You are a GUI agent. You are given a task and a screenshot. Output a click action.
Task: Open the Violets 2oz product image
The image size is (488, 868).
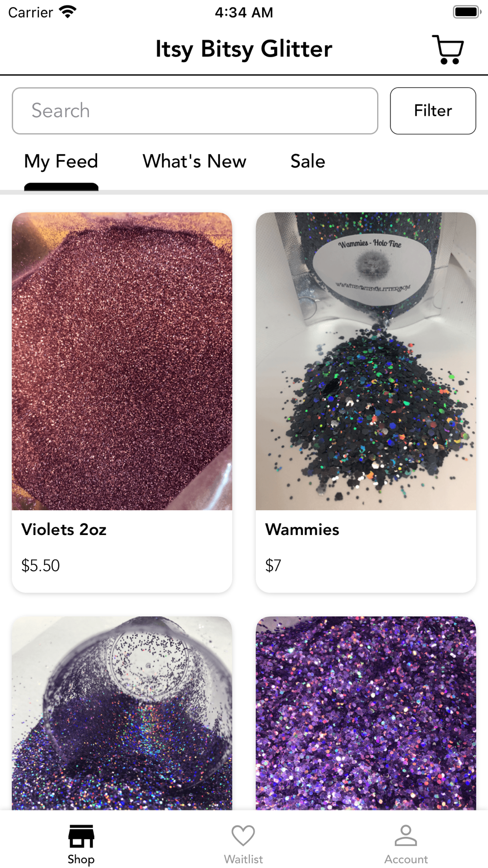click(122, 361)
